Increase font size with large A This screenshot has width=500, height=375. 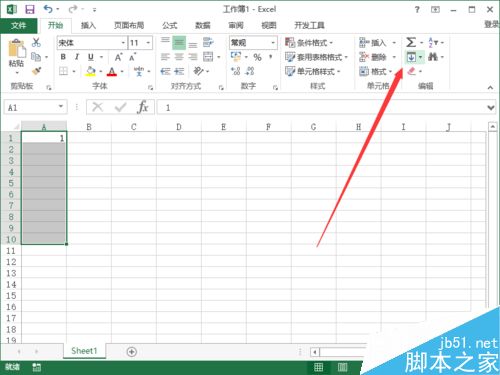(x=118, y=57)
